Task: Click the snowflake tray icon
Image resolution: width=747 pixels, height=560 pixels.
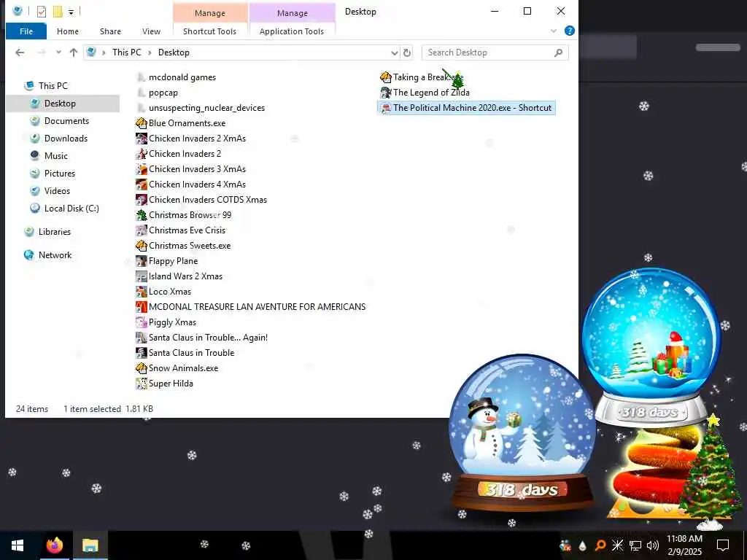Action: click(x=617, y=545)
